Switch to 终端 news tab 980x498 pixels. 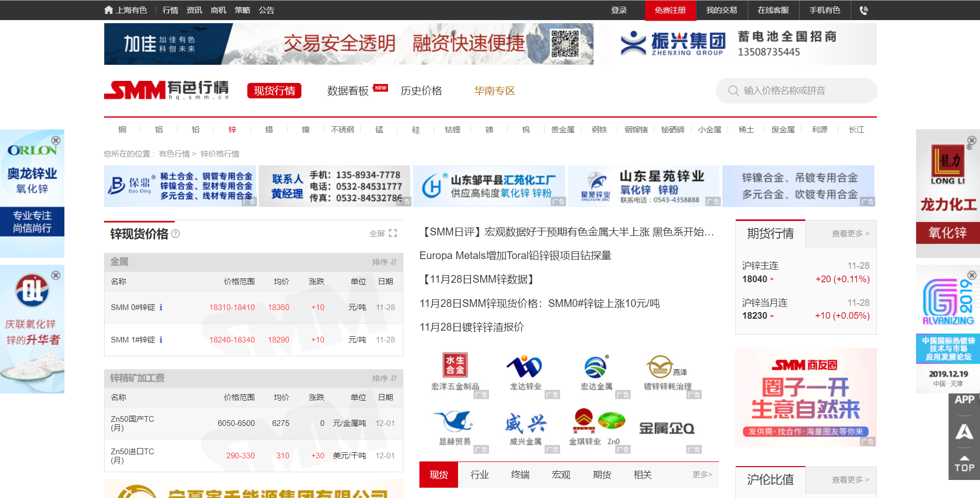(520, 474)
